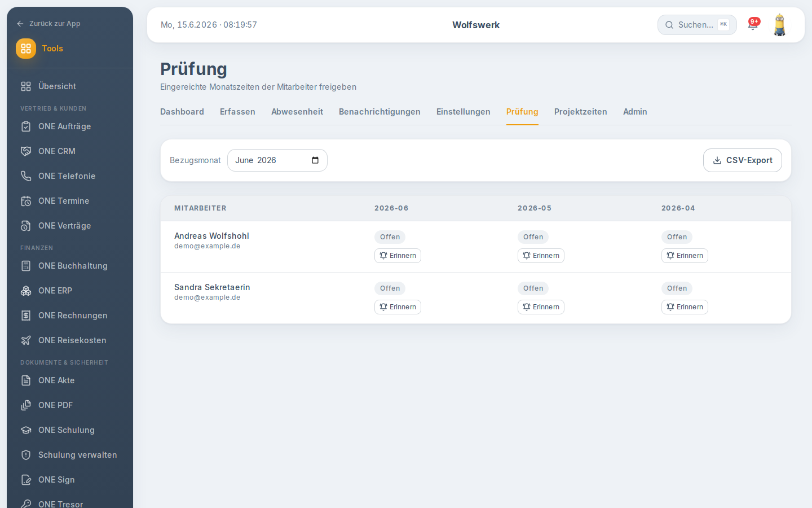
Task: Click the ONE Rechnungen receipt icon
Action: pos(26,316)
